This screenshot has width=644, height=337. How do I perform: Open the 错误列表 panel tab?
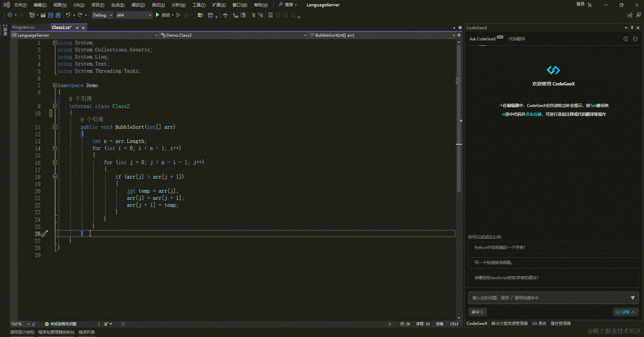tap(87, 332)
